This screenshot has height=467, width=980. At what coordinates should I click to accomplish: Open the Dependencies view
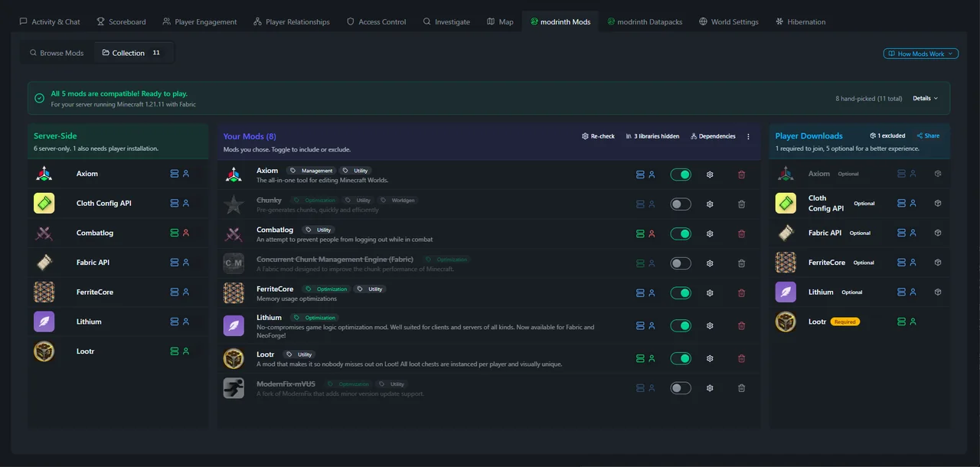[713, 136]
